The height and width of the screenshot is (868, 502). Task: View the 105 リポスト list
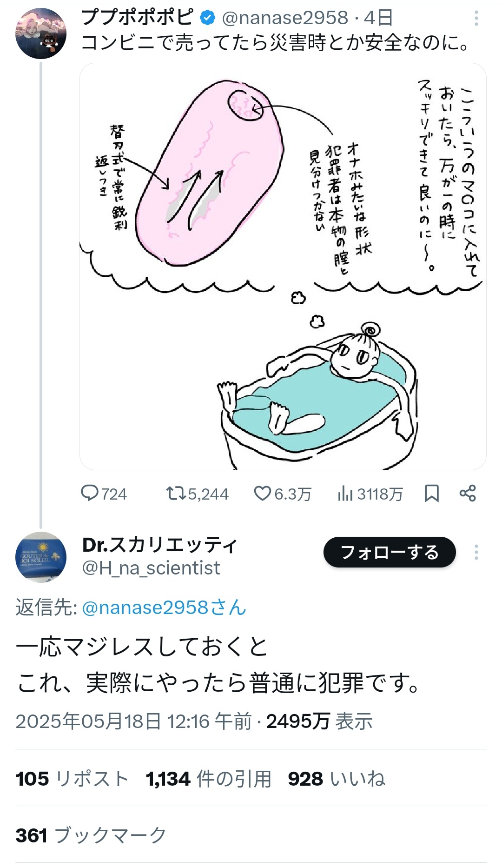[72, 779]
